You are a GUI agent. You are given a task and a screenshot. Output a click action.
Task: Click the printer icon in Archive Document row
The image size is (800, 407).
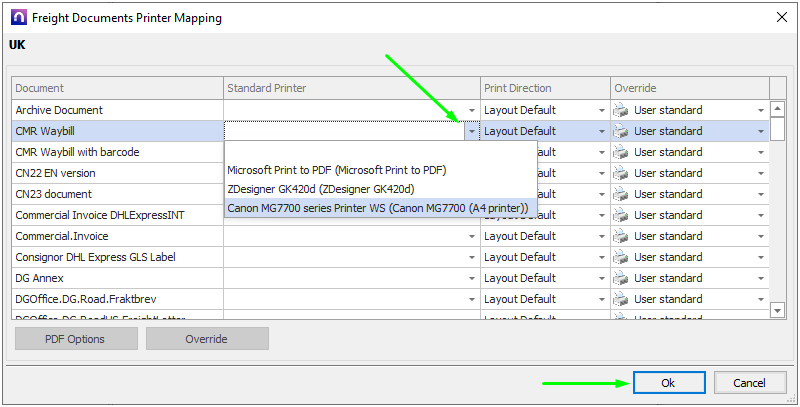point(621,110)
